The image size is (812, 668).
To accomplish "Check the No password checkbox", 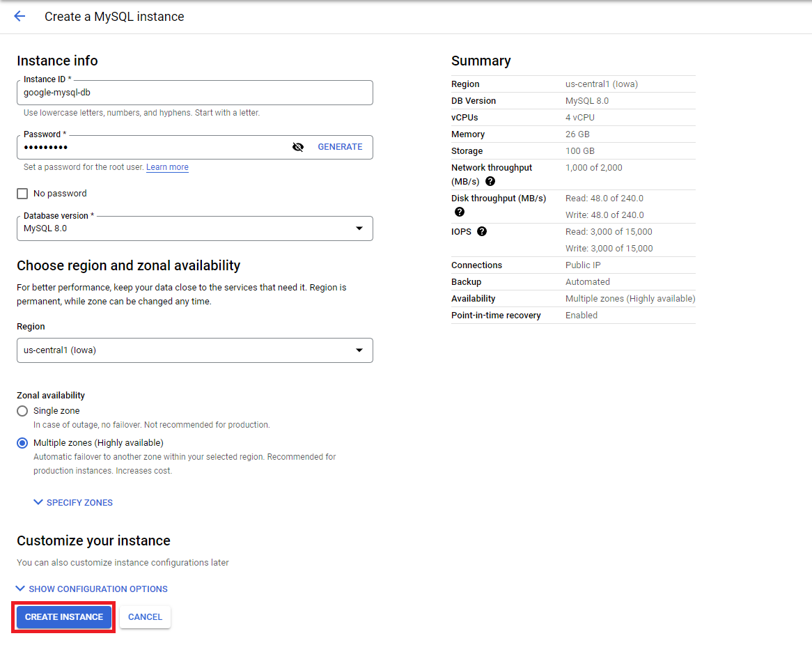I will pyautogui.click(x=22, y=194).
